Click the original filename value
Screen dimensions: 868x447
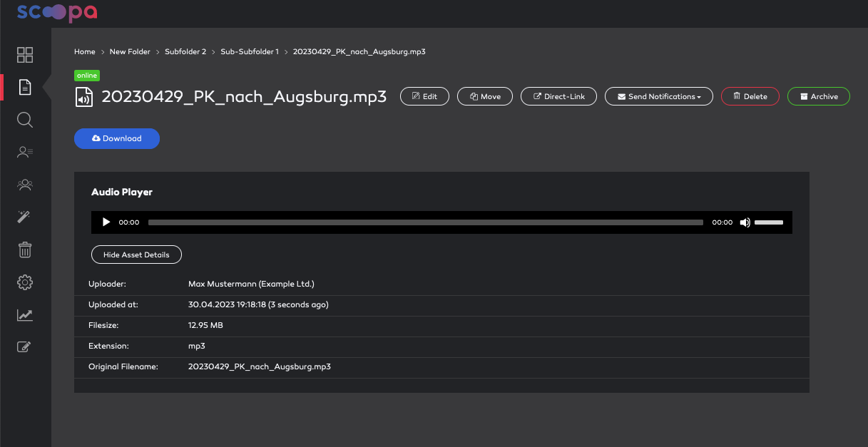260,366
